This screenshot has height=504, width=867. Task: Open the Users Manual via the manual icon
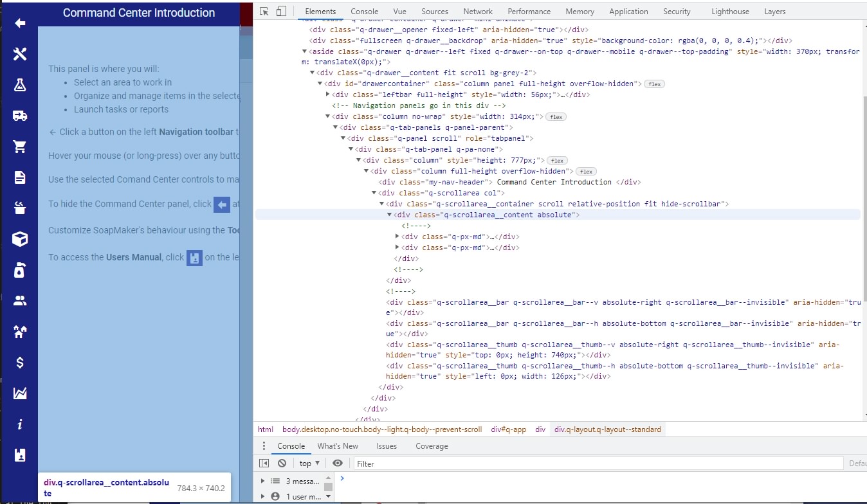coord(20,455)
